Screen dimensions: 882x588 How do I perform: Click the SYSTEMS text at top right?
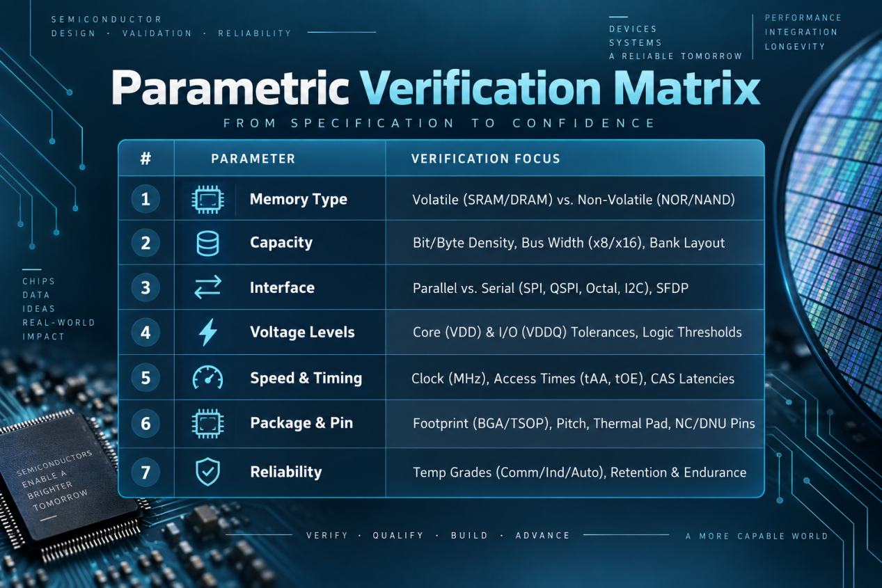(636, 42)
